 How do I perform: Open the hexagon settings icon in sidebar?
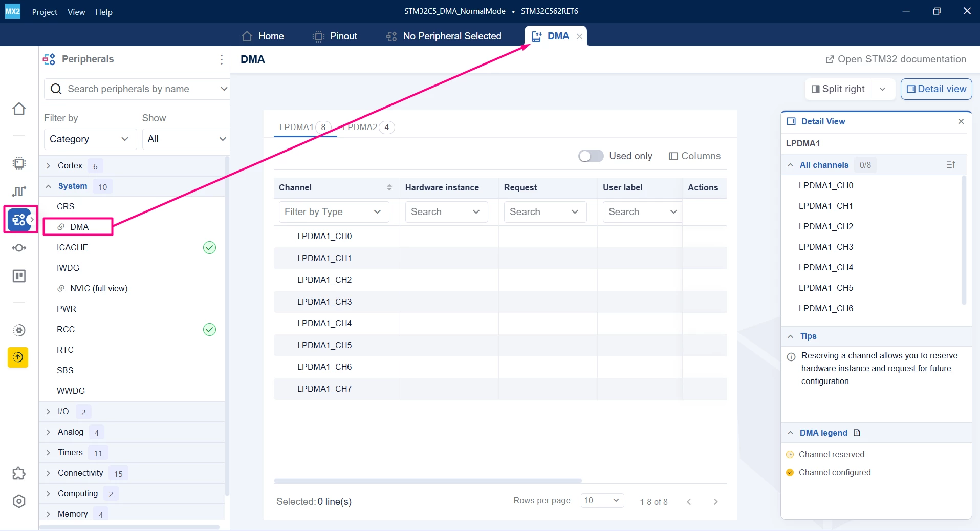(19, 501)
